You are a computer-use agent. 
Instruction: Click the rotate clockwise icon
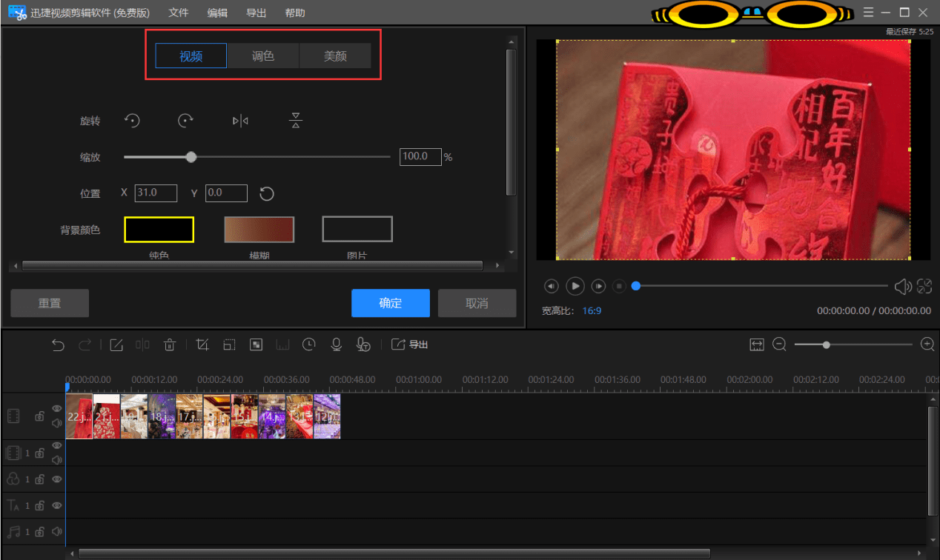click(185, 121)
